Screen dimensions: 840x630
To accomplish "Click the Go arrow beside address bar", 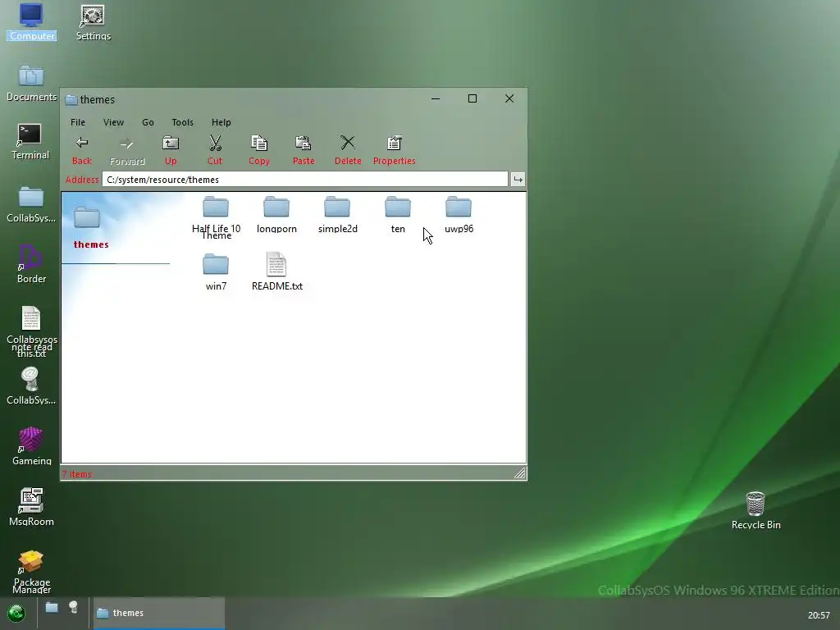I will [518, 180].
